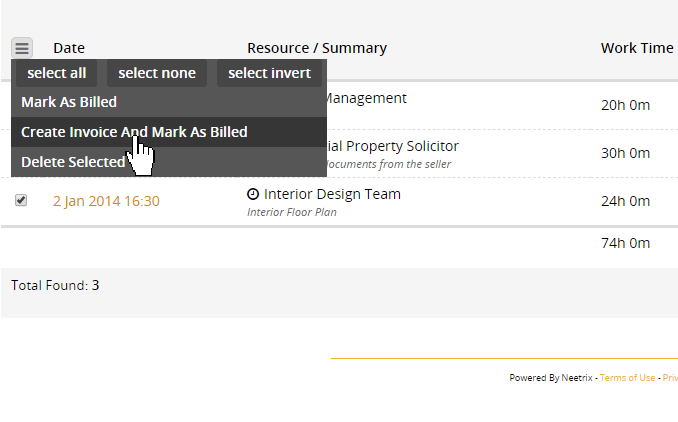
Task: Untick the checkbox for 2 Jan 2014 row
Action: pyautogui.click(x=21, y=200)
